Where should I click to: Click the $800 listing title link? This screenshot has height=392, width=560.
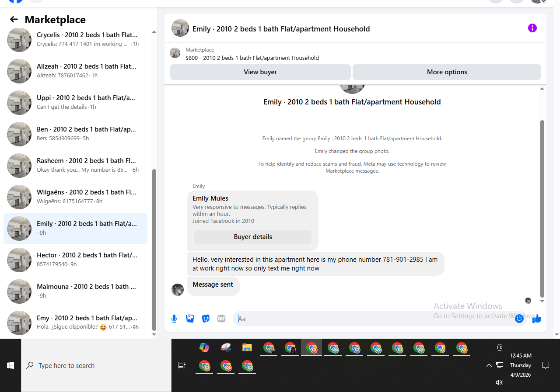pos(252,58)
